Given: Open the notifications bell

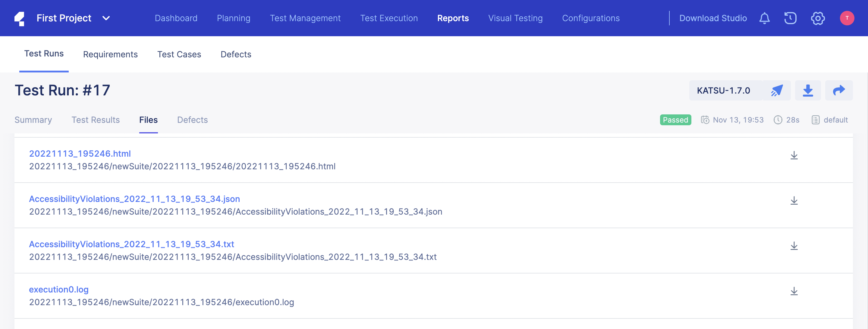Looking at the screenshot, I should click(x=765, y=18).
